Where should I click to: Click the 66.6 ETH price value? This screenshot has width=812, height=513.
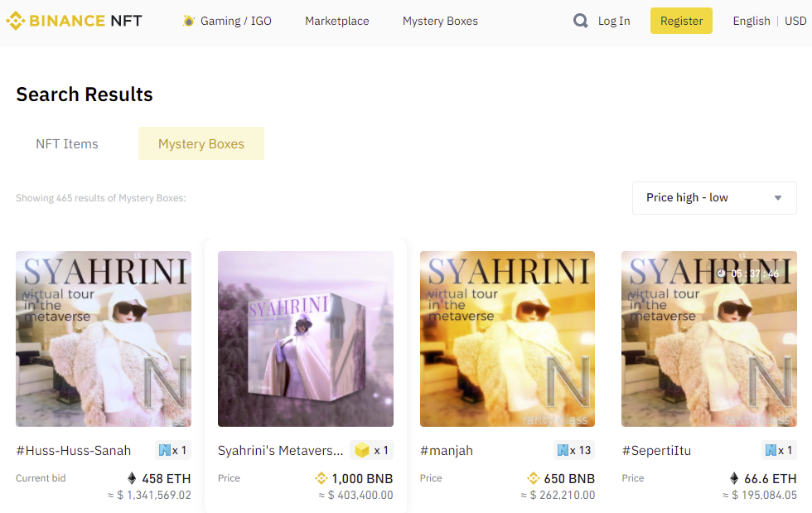770,478
